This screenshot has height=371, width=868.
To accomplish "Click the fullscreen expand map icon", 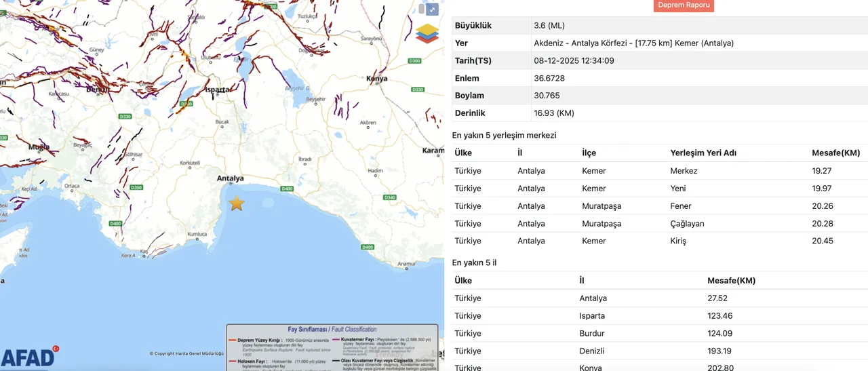I will tap(432, 9).
